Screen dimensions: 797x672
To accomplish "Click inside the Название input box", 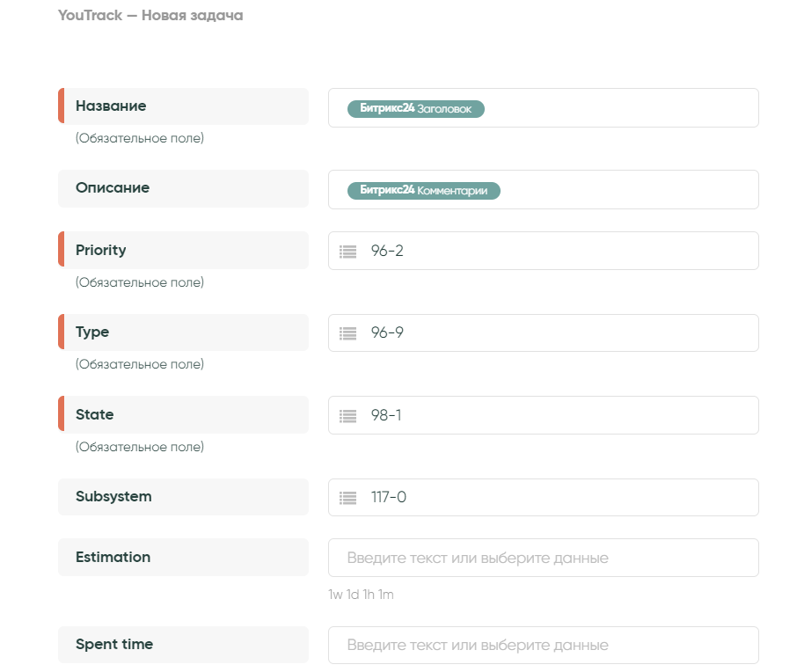I will click(616, 108).
